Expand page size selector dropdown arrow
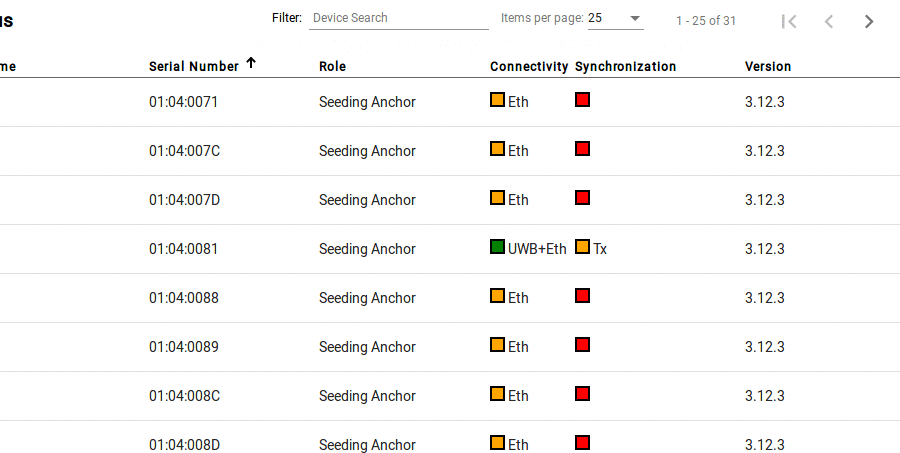Screen dimensions: 900x453 tap(635, 18)
